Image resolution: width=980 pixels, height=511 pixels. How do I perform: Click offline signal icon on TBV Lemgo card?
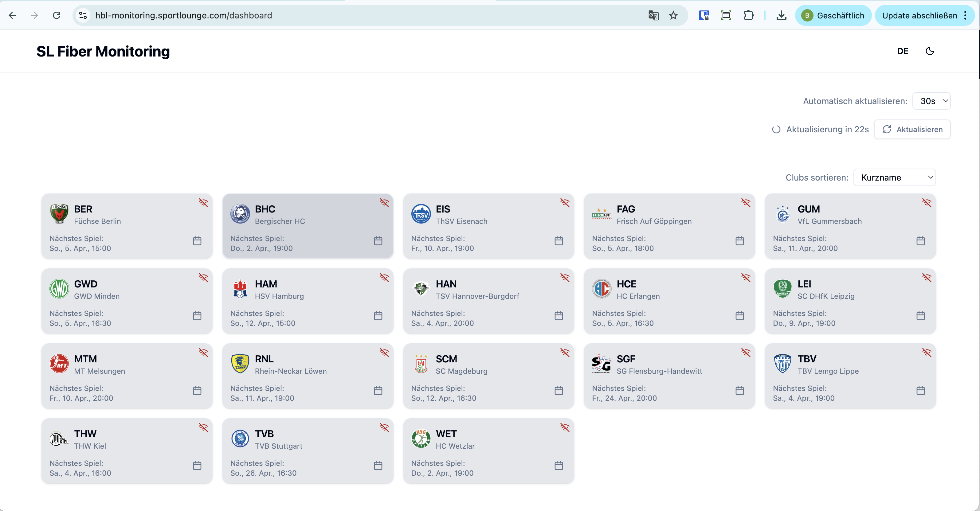pyautogui.click(x=926, y=353)
